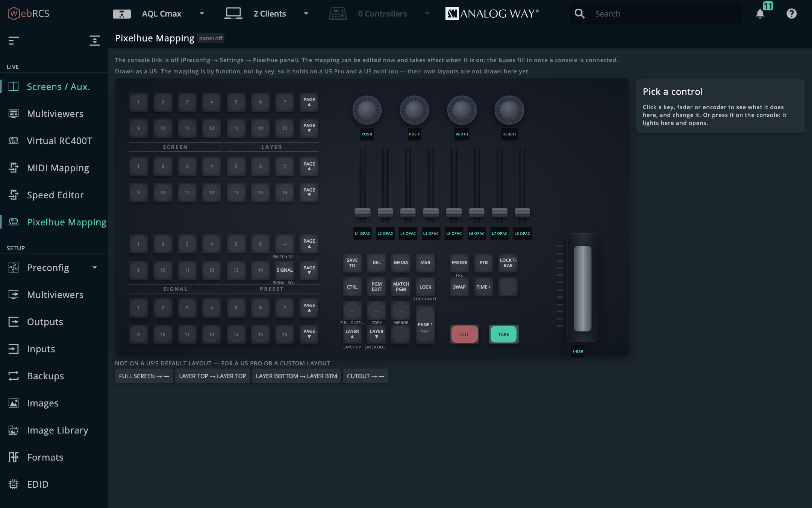Viewport: 812px width, 508px height.
Task: Select the SAVE TO key
Action: pyautogui.click(x=352, y=263)
